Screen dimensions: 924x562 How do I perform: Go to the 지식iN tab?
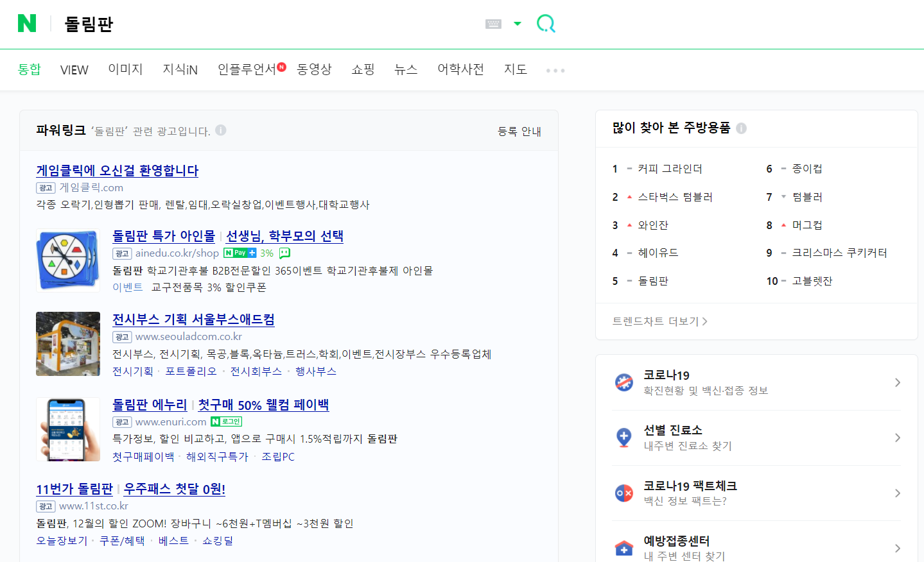[x=180, y=69]
